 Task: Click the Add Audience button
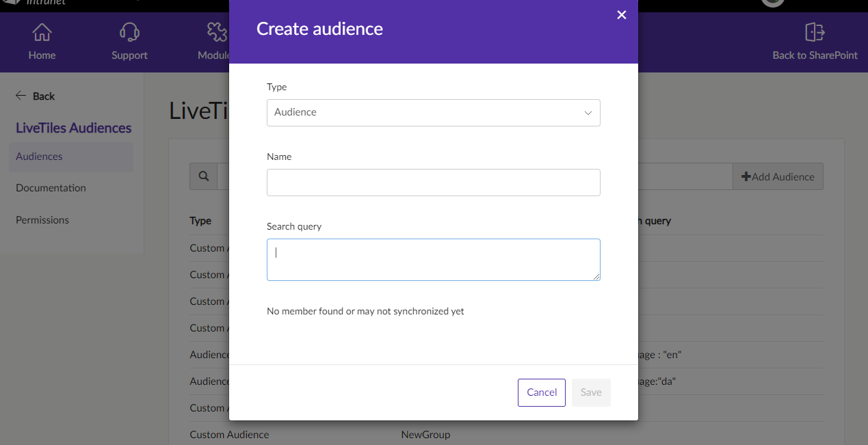pyautogui.click(x=778, y=176)
